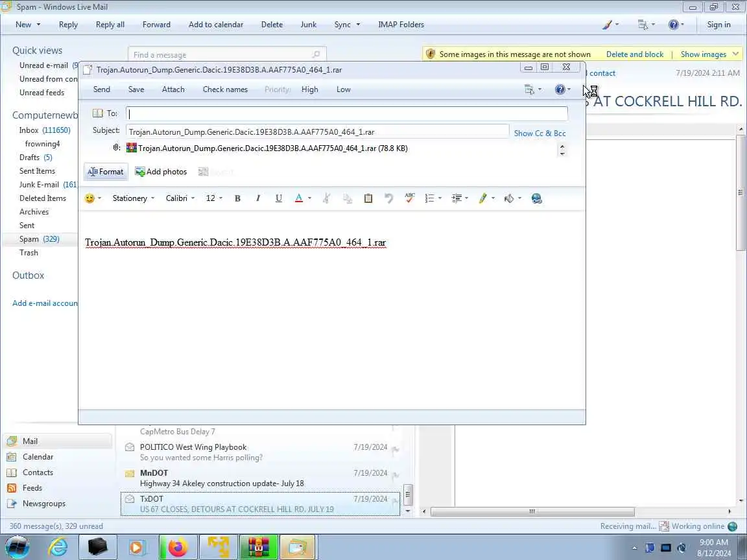Image resolution: width=747 pixels, height=560 pixels.
Task: Click Junk in main toolbar
Action: [x=308, y=24]
